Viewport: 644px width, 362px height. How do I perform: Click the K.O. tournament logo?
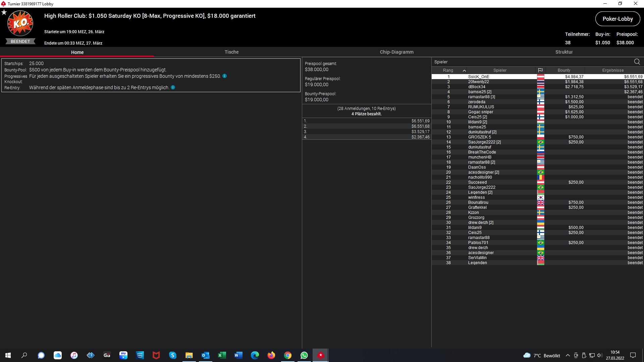20,23
